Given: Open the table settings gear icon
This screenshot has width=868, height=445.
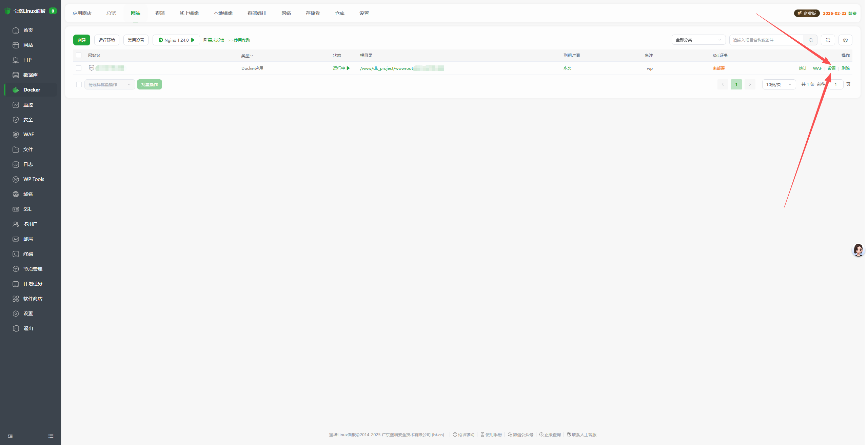Looking at the screenshot, I should (x=845, y=40).
